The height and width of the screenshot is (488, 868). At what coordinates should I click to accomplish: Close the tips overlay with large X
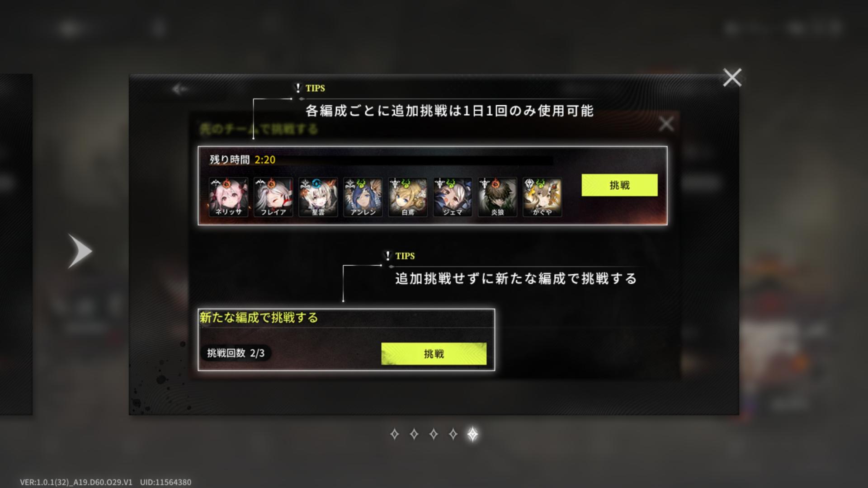point(732,78)
